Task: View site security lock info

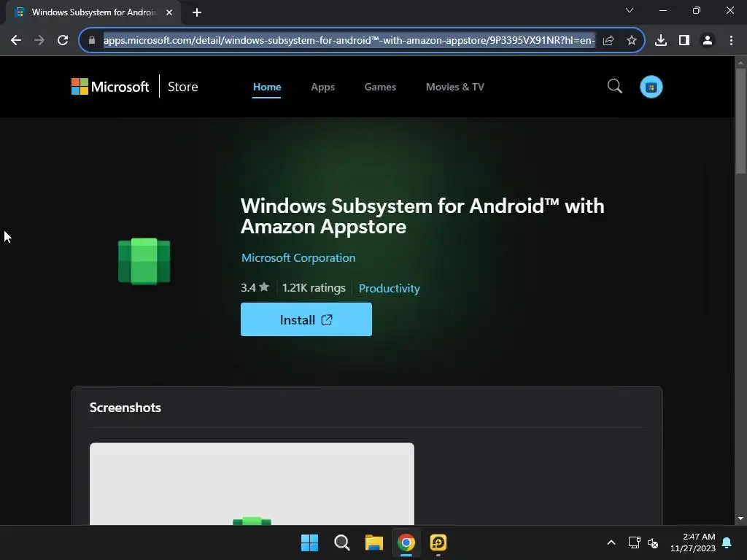Action: [92, 41]
